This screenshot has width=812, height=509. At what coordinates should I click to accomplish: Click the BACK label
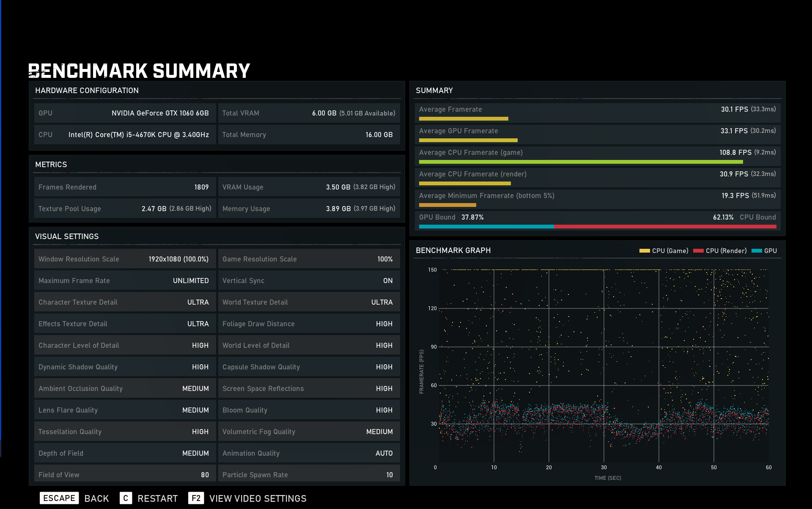pos(96,498)
